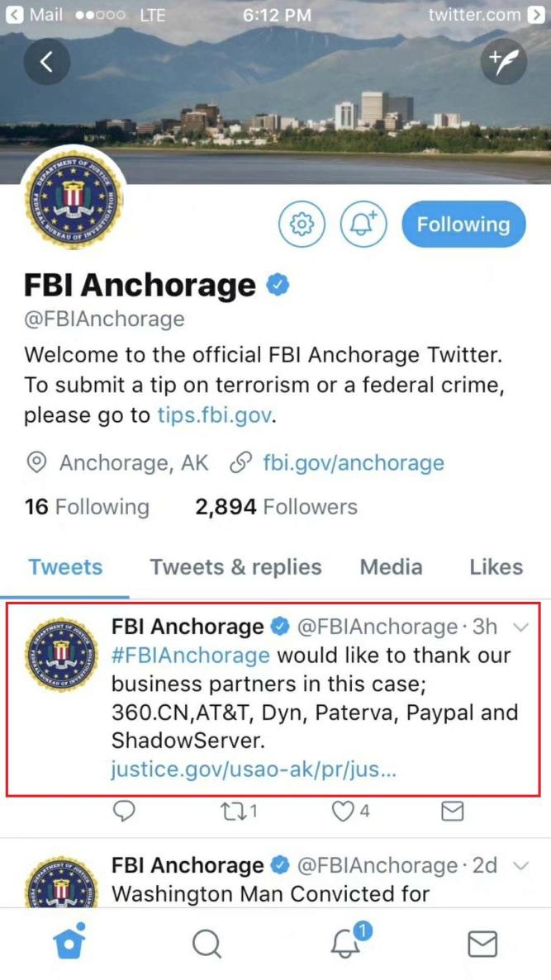551x980 pixels.
Task: Open the search icon in the bottom bar
Action: [x=207, y=942]
